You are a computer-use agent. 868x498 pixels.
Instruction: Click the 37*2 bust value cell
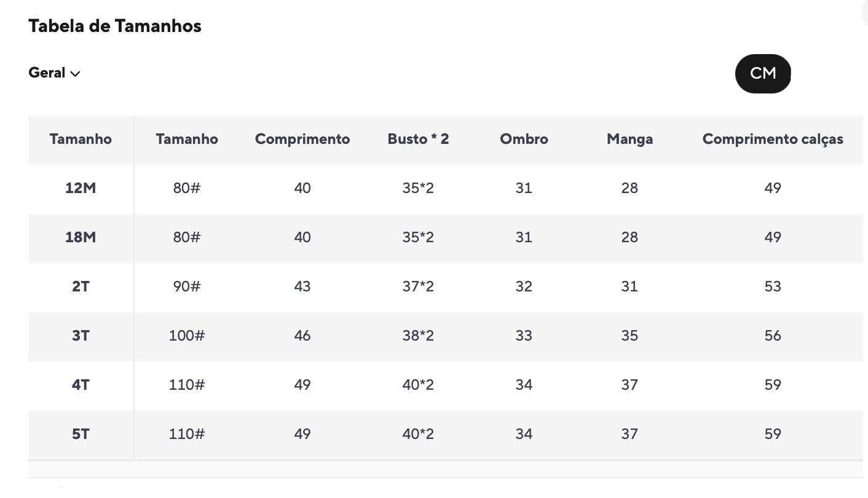pyautogui.click(x=418, y=287)
